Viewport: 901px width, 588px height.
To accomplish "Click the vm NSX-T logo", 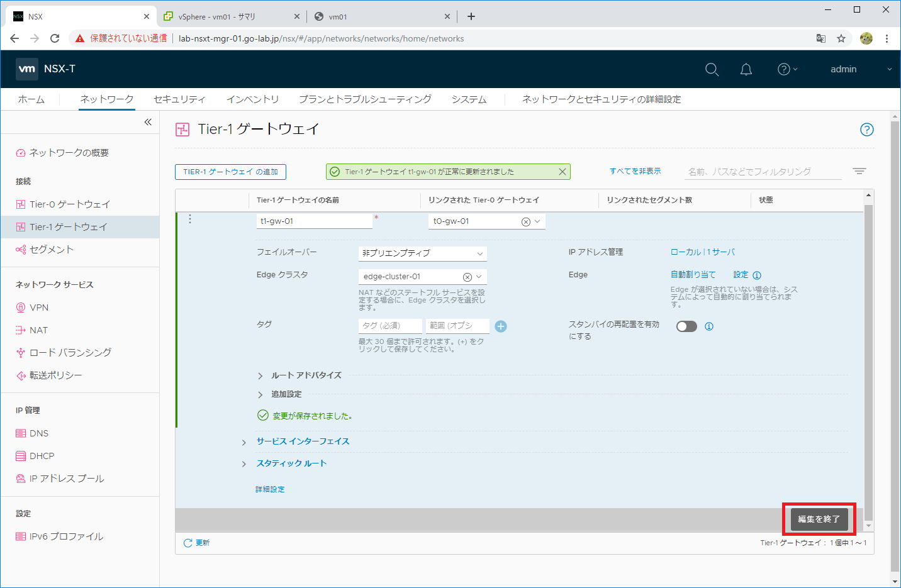I will [x=27, y=69].
